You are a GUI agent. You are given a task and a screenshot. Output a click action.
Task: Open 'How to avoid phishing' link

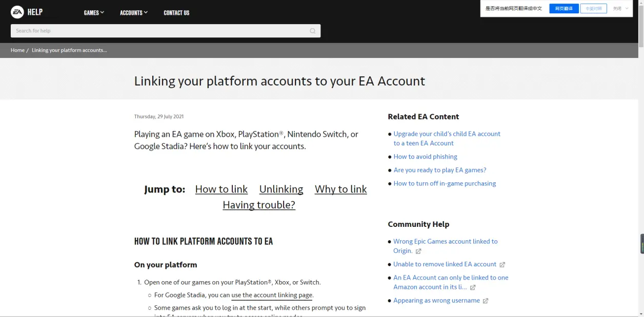point(425,157)
